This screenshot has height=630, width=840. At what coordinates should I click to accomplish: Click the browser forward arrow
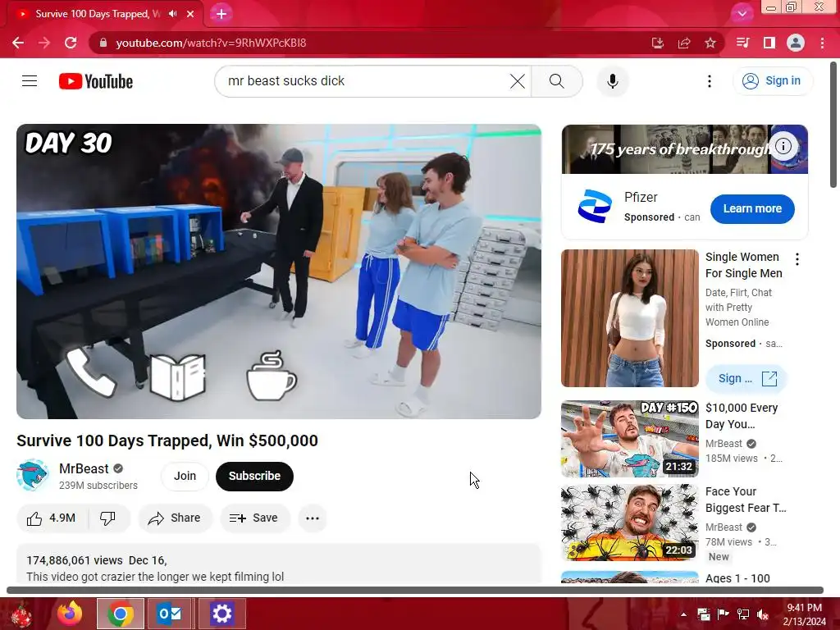coord(44,43)
